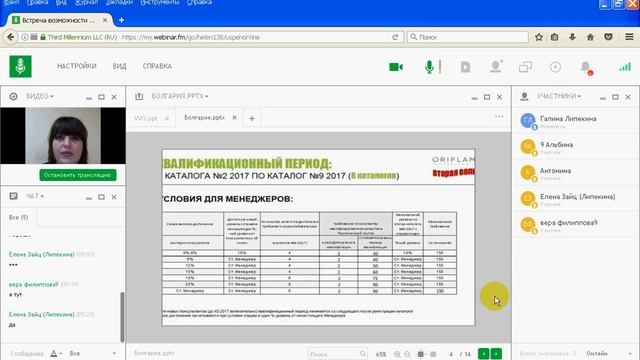Click the green microphone logo button
640x360 pixels.
pos(20,66)
